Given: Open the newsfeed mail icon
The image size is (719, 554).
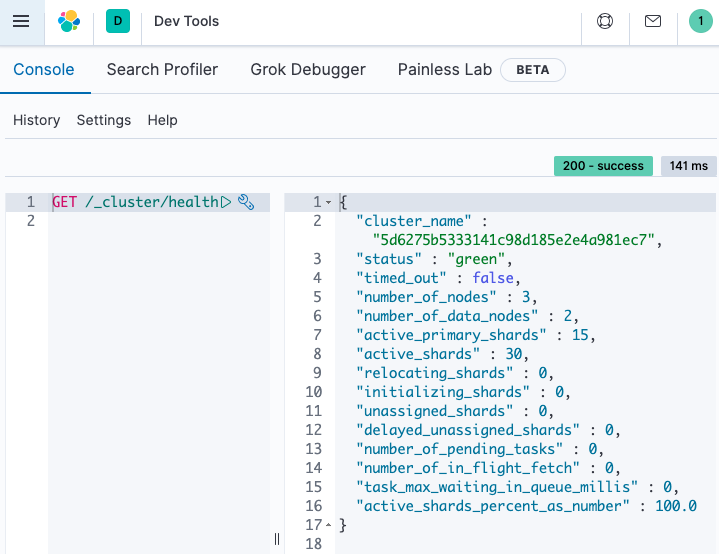Looking at the screenshot, I should (x=653, y=21).
